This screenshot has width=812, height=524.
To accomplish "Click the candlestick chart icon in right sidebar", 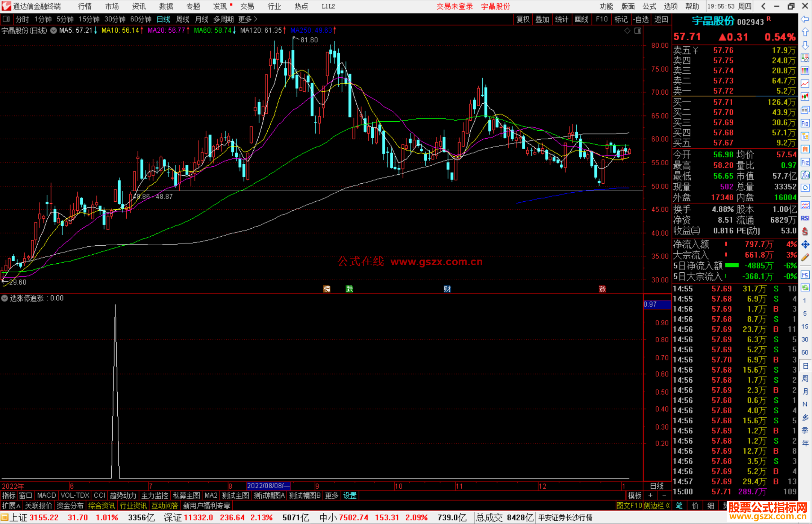I will (x=805, y=97).
